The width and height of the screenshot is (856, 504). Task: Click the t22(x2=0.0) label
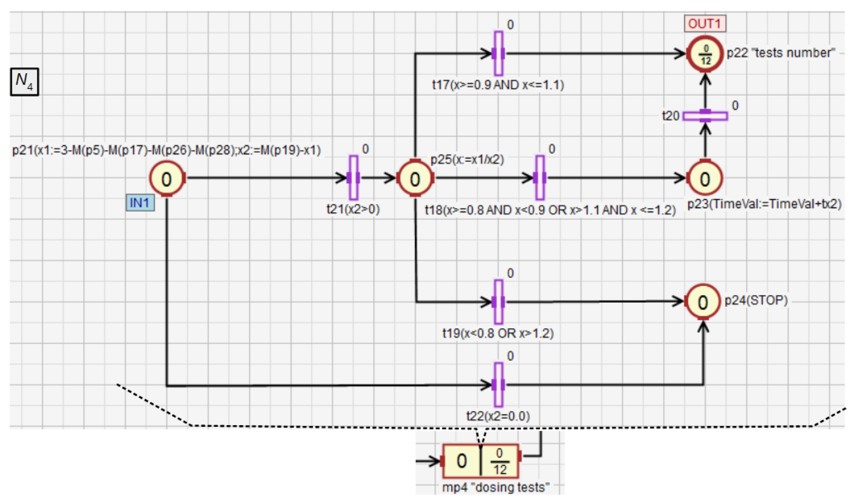tap(498, 417)
